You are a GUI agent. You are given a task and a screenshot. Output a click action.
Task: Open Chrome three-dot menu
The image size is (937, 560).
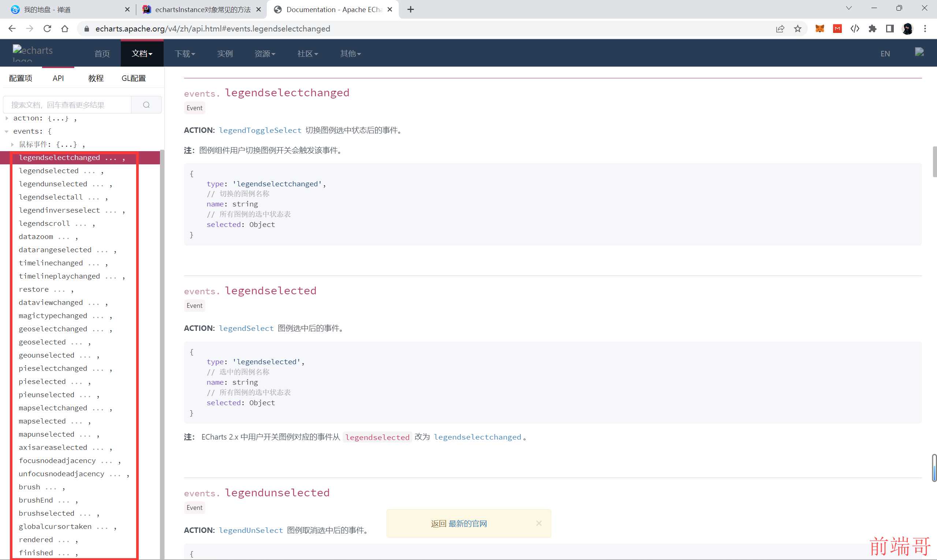coord(925,29)
